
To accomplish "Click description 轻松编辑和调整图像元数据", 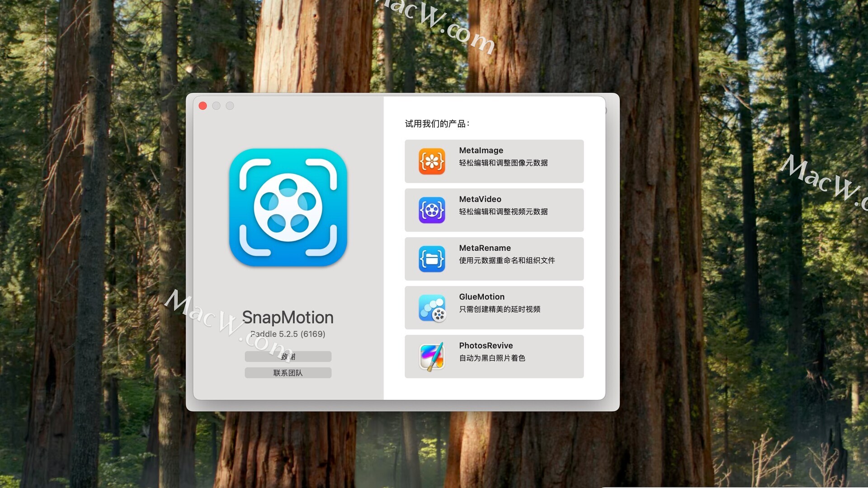I will tap(503, 163).
